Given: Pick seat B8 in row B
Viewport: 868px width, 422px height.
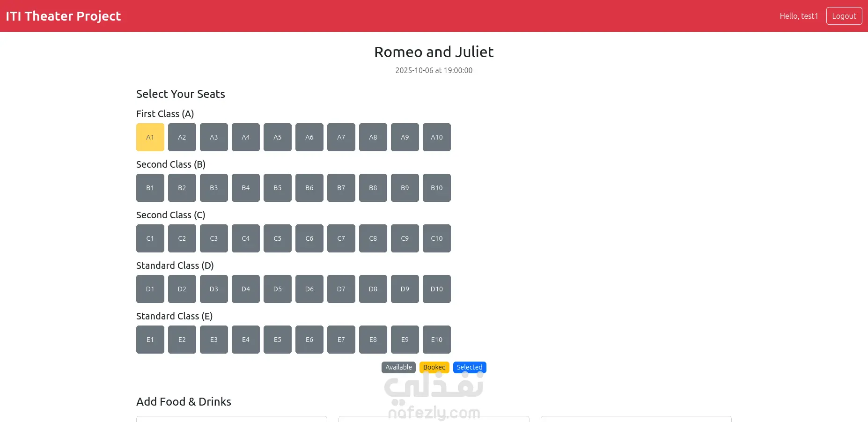Looking at the screenshot, I should 373,188.
